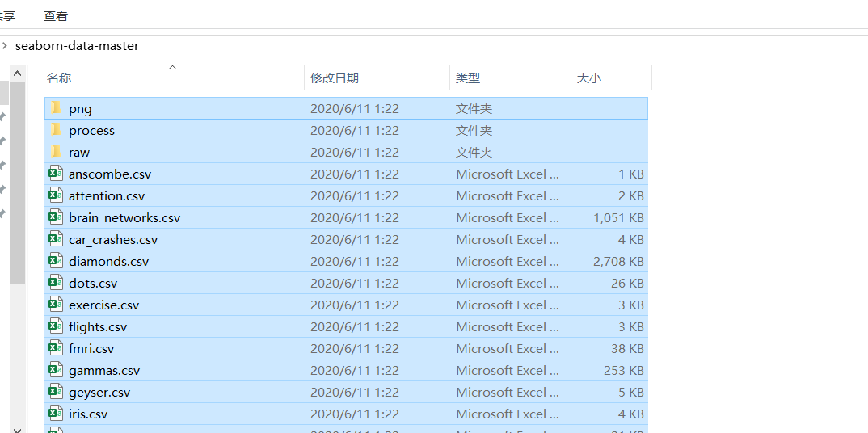Click the diamonds.csv file icon
Image resolution: width=868 pixels, height=433 pixels.
coord(55,261)
